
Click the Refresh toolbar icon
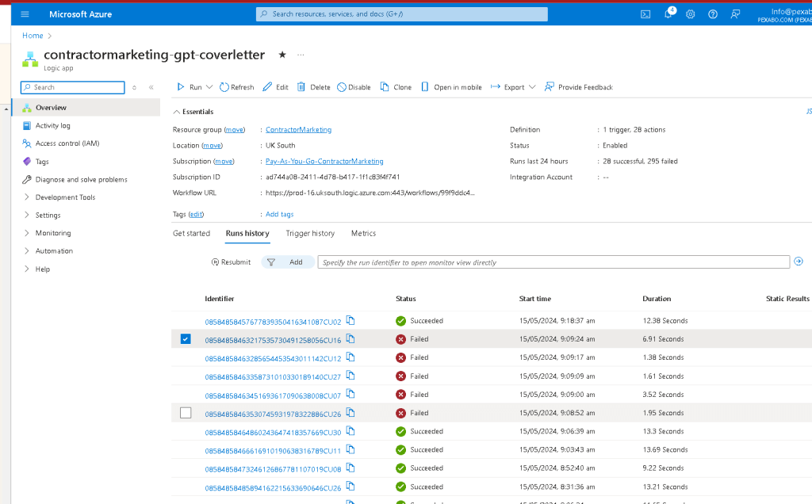[224, 87]
